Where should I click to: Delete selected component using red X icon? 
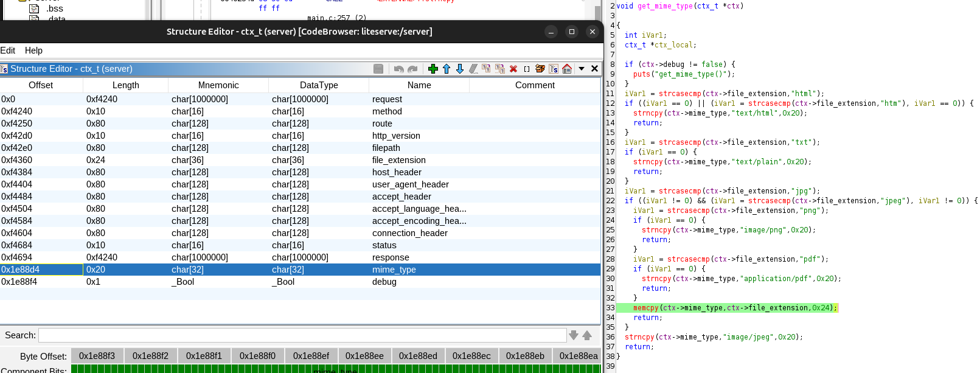click(513, 69)
